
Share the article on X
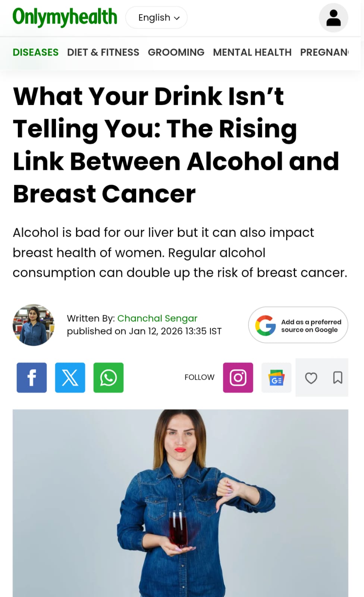pos(70,377)
